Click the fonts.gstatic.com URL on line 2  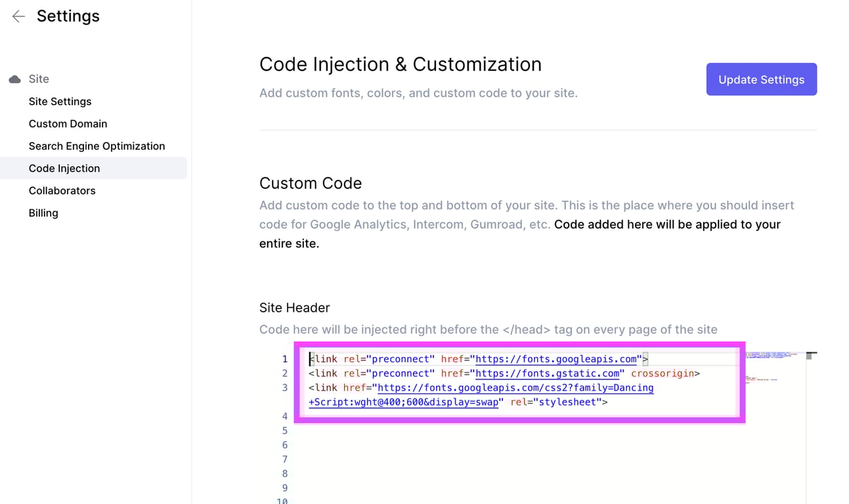pos(547,373)
